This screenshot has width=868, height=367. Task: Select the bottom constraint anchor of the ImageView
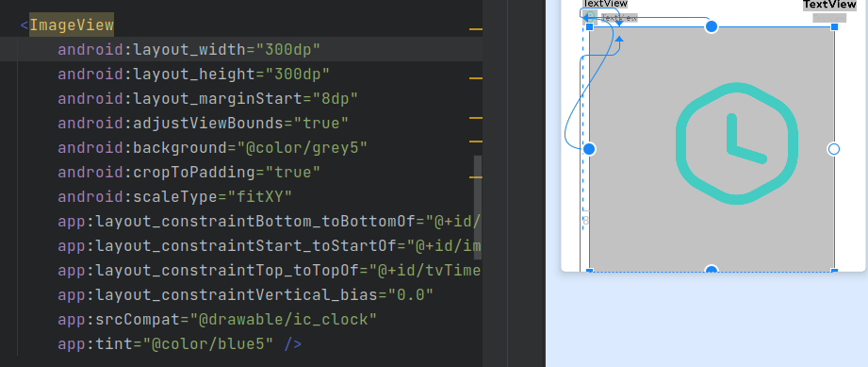point(712,269)
